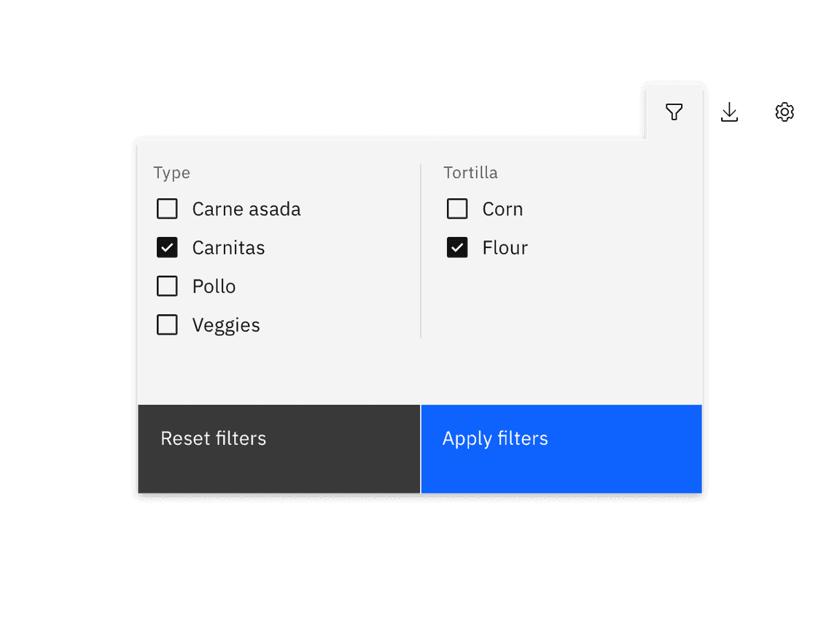Screen dimensions: 840x630
Task: Click the Reset filters button
Action: (x=214, y=438)
